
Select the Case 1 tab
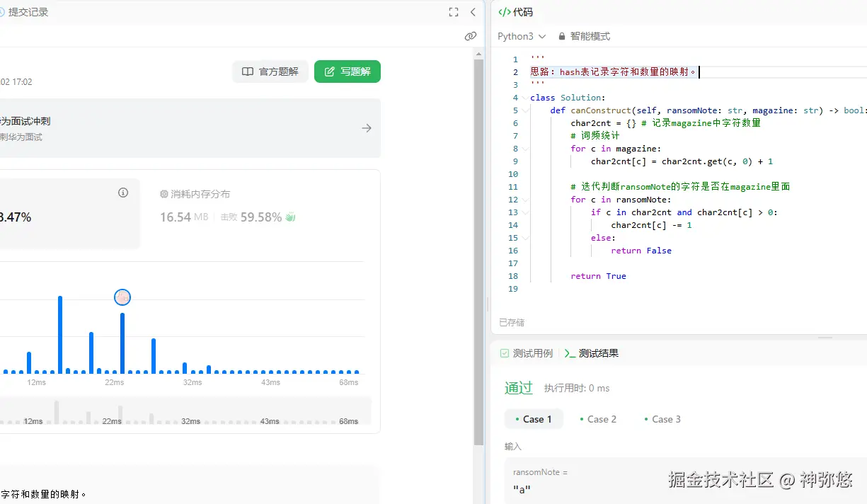[533, 419]
